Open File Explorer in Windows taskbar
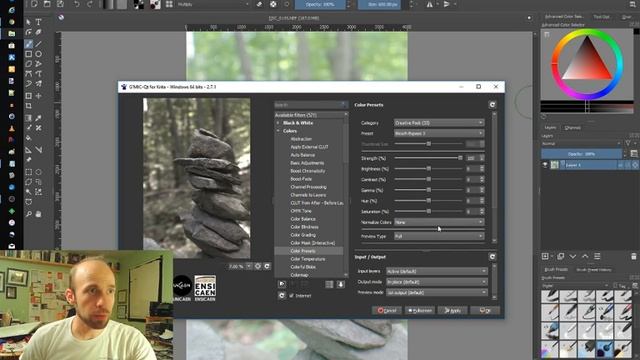 [x=12, y=33]
